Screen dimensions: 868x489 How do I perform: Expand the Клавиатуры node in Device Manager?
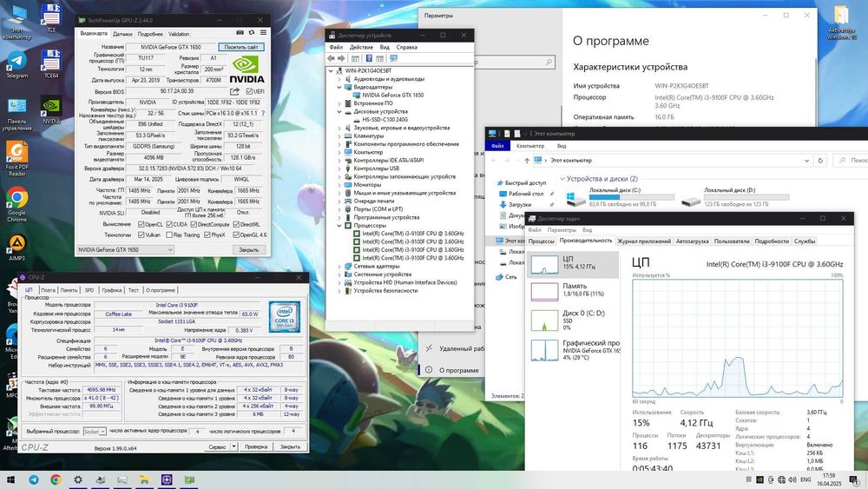point(339,135)
